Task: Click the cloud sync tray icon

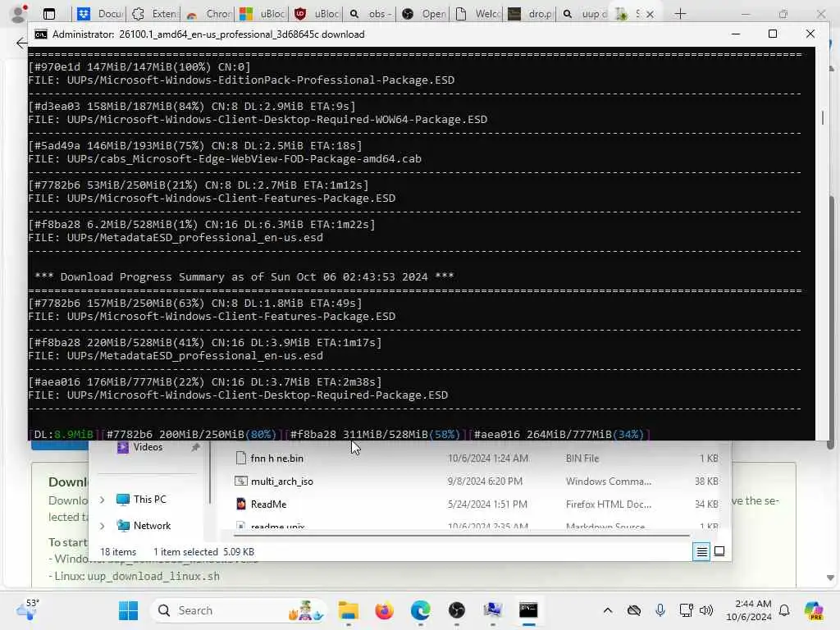Action: (634, 610)
